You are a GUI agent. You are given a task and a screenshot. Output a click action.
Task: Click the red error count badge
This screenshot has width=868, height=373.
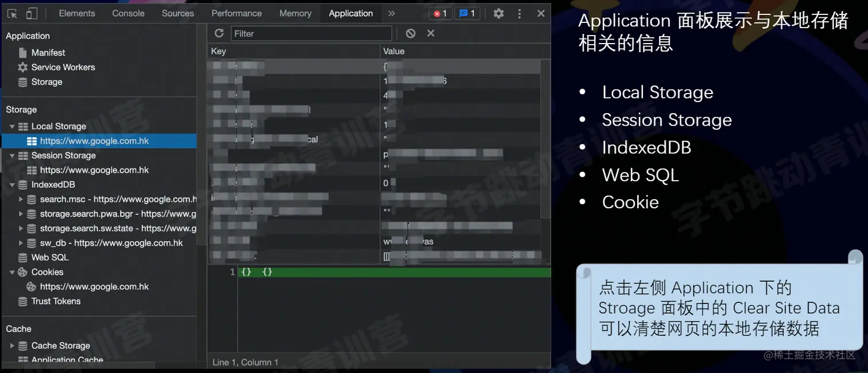440,13
